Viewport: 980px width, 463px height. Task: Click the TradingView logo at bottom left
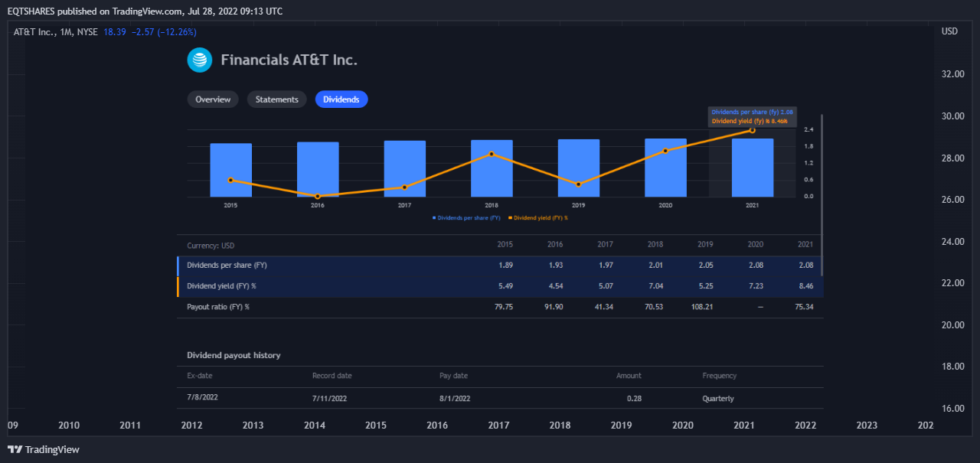[44, 449]
